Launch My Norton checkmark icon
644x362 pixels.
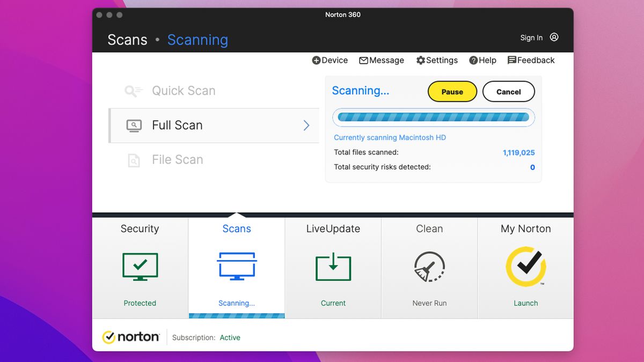tap(525, 267)
